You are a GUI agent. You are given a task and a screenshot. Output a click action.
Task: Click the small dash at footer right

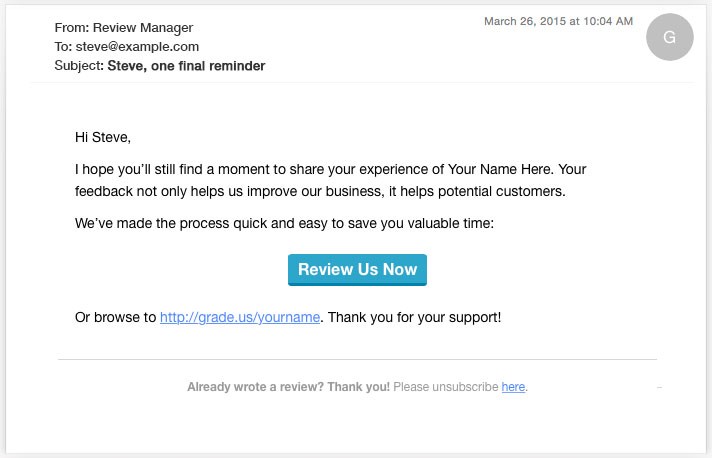pos(659,388)
